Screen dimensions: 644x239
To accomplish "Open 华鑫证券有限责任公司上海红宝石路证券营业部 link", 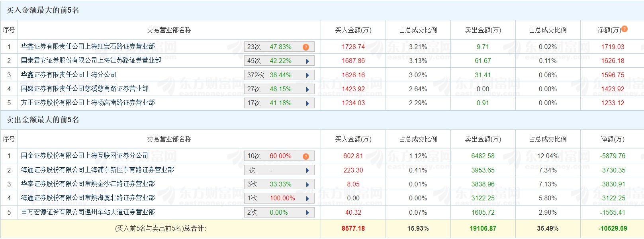I will pos(88,47).
